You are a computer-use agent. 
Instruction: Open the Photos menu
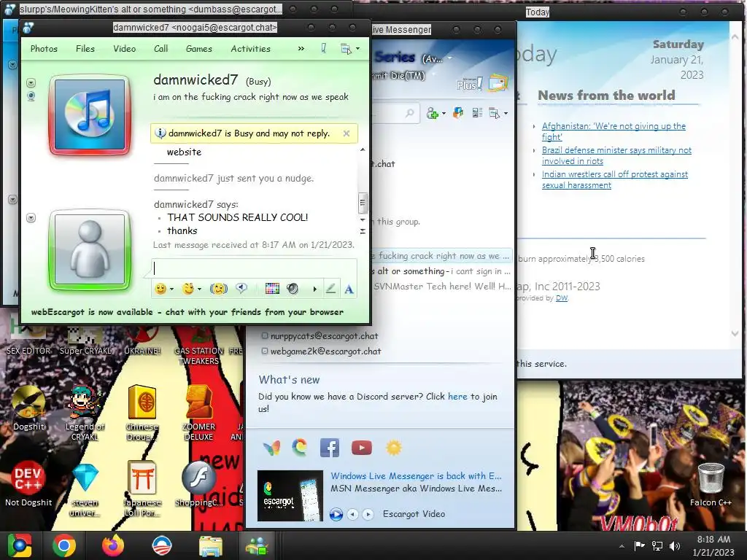[44, 49]
